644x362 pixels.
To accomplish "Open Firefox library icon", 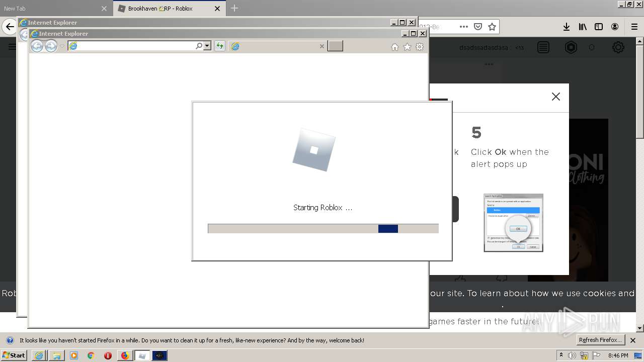I will [583, 27].
